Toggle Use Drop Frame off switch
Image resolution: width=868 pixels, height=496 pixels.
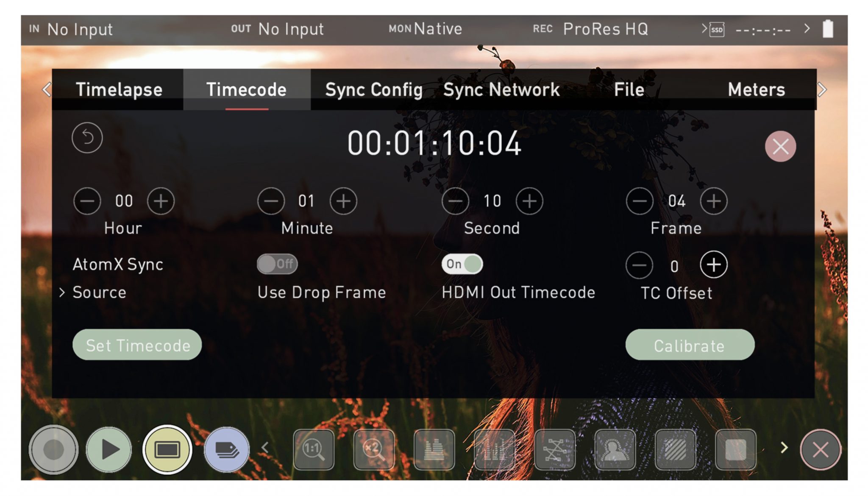click(278, 264)
